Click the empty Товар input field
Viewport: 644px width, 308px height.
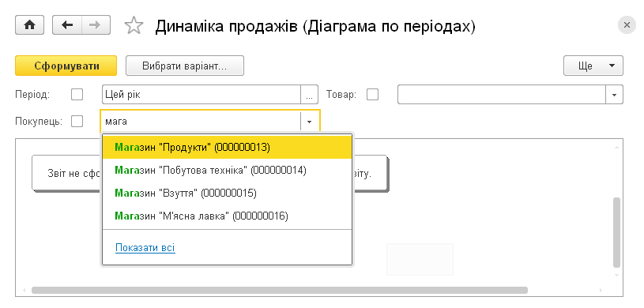502,95
